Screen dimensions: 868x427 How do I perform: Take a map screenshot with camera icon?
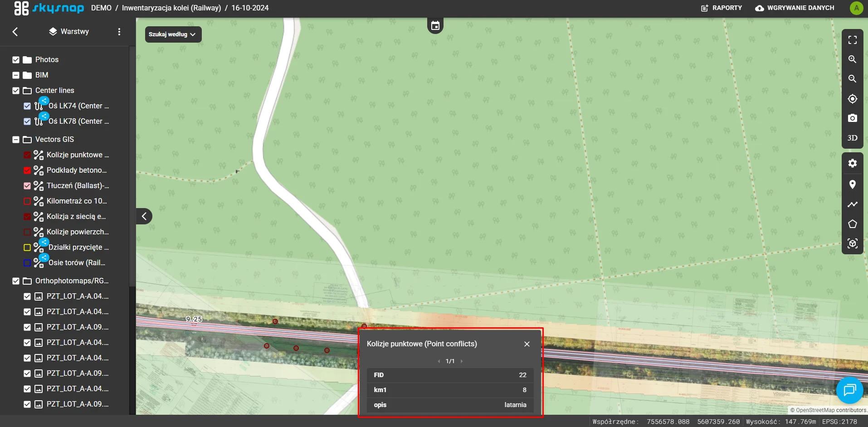[x=852, y=118]
